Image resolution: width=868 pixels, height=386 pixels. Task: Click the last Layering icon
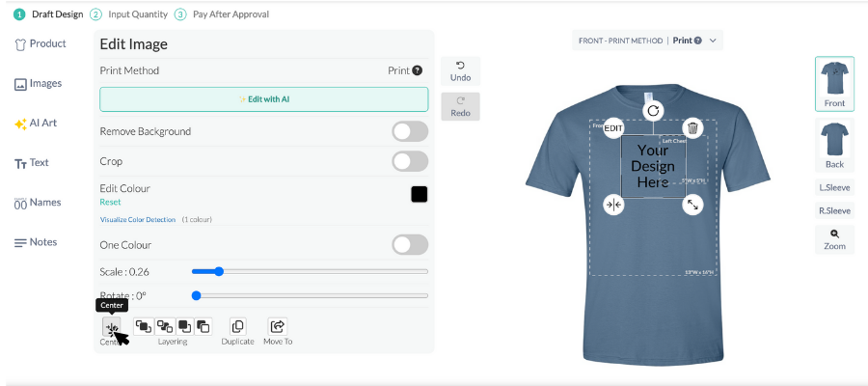click(x=203, y=327)
